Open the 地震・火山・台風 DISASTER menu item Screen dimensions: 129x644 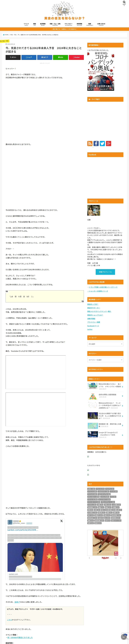pyautogui.click(x=55, y=24)
